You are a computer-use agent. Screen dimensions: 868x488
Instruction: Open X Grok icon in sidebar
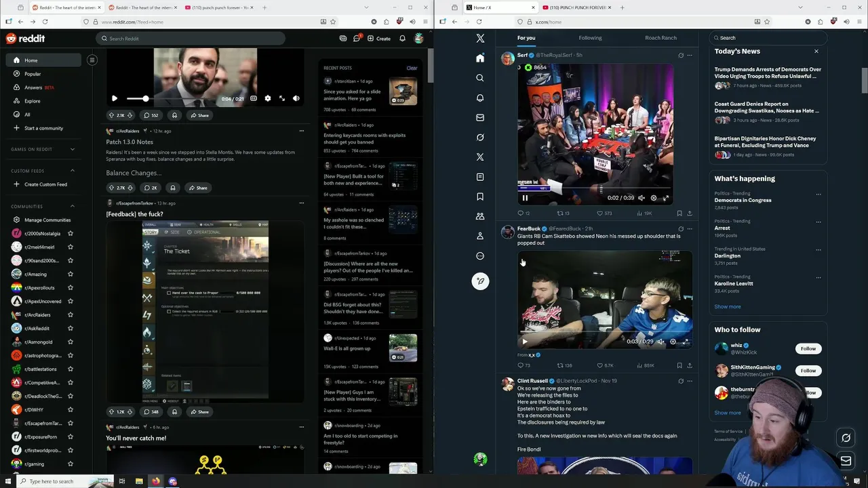pyautogui.click(x=480, y=137)
